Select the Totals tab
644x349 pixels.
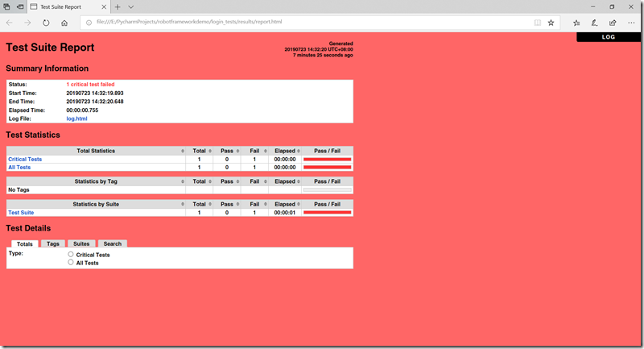coord(25,243)
